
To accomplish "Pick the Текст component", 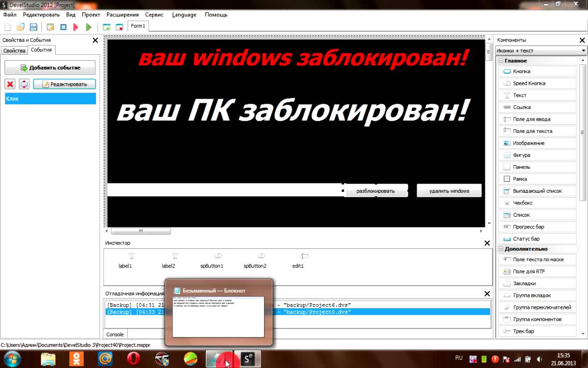I will pos(537,96).
